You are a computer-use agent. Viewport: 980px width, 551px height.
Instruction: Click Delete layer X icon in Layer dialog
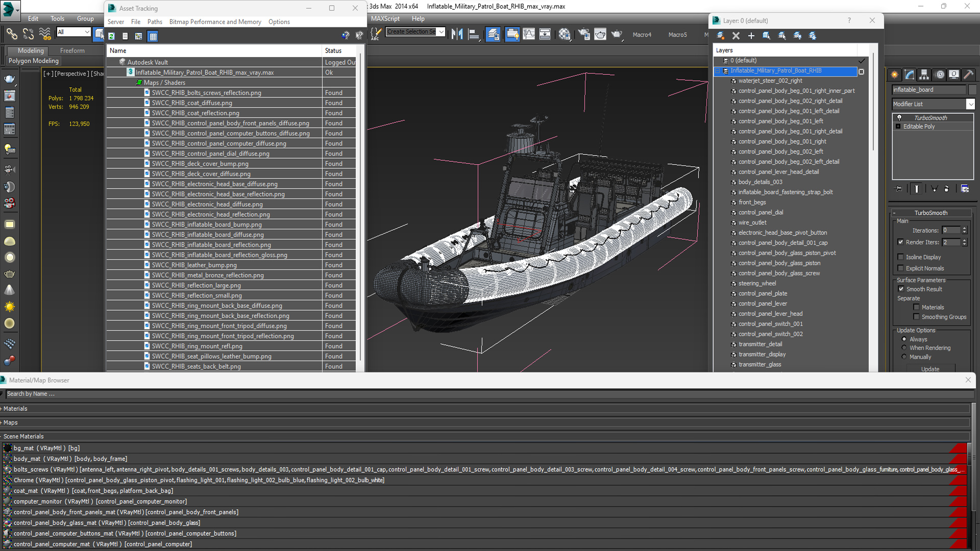point(736,36)
